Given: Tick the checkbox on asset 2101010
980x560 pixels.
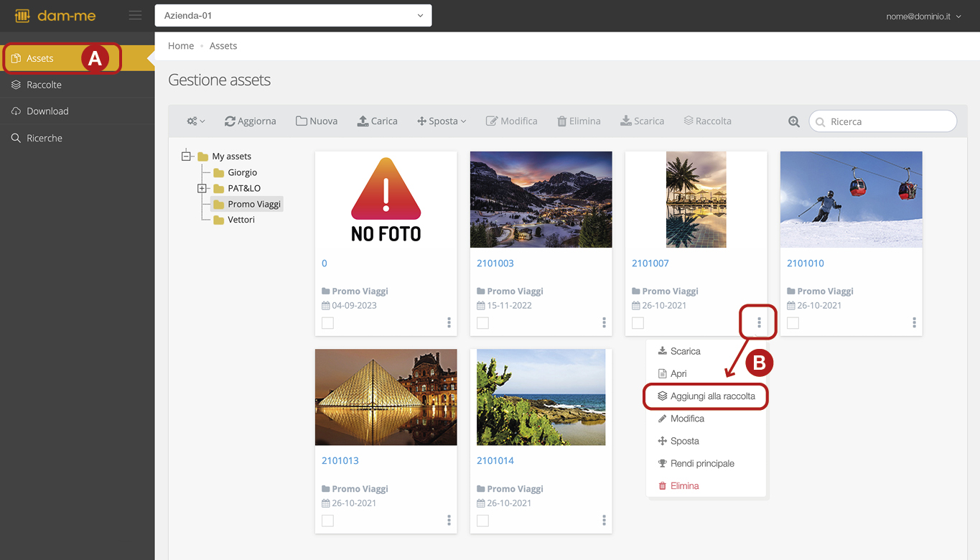Looking at the screenshot, I should 793,323.
